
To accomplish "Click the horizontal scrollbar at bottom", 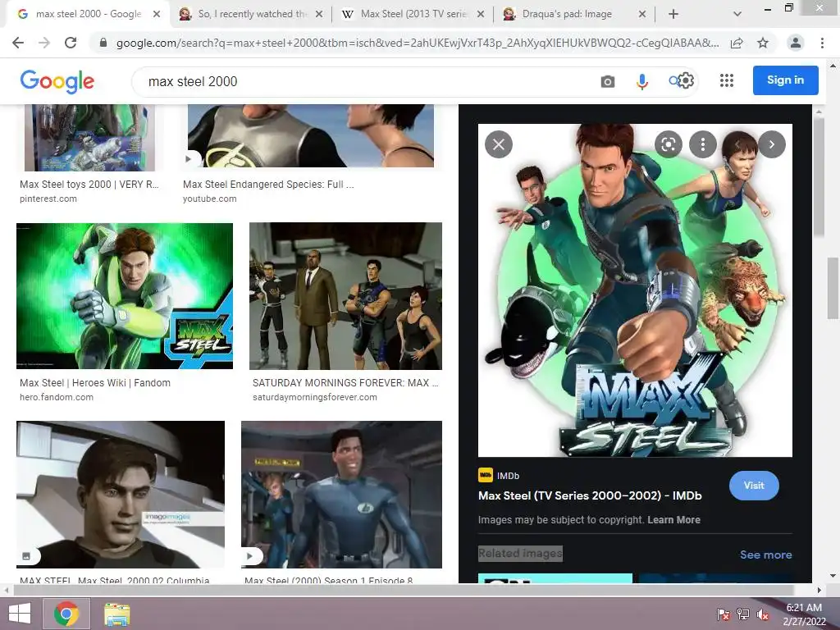I will (x=404, y=590).
